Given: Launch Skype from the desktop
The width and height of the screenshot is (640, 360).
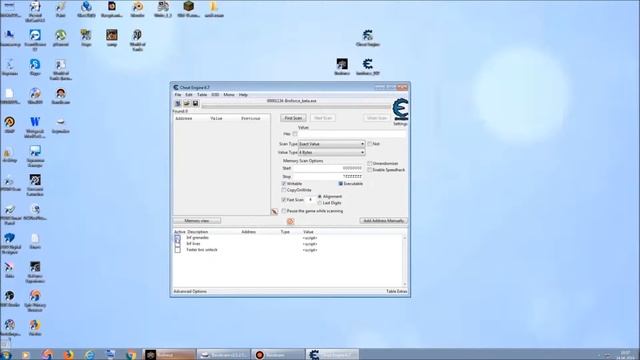Looking at the screenshot, I should (x=35, y=67).
